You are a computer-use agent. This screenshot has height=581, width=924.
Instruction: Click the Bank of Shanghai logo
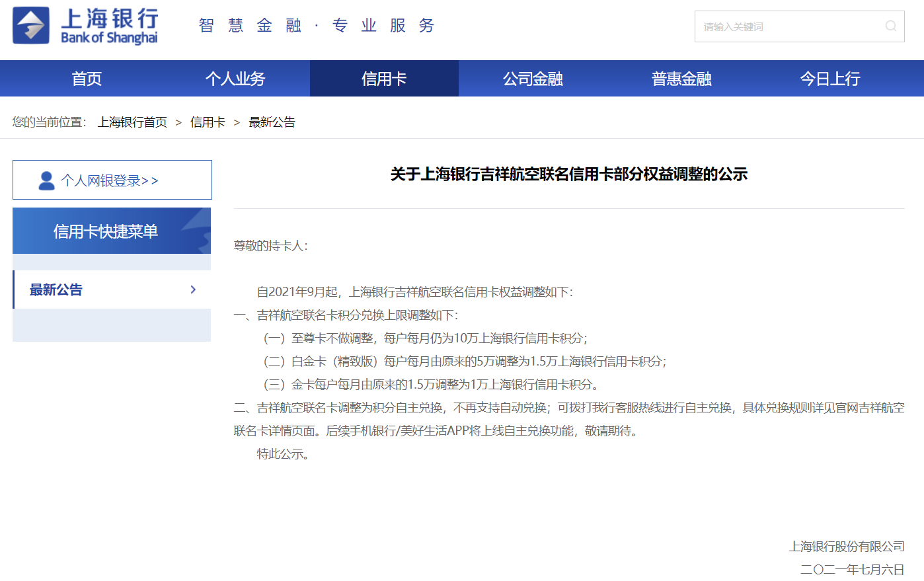[x=85, y=26]
